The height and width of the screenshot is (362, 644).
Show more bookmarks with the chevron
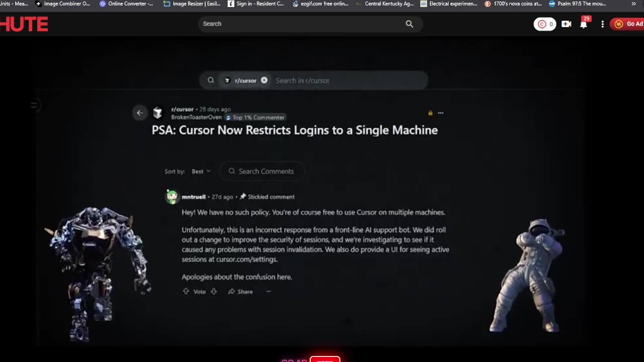pyautogui.click(x=633, y=4)
